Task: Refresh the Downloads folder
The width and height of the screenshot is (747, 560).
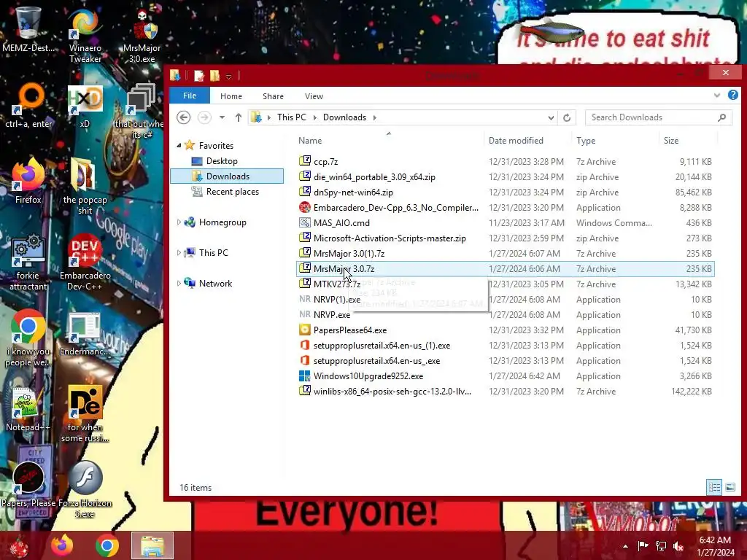Action: (567, 117)
